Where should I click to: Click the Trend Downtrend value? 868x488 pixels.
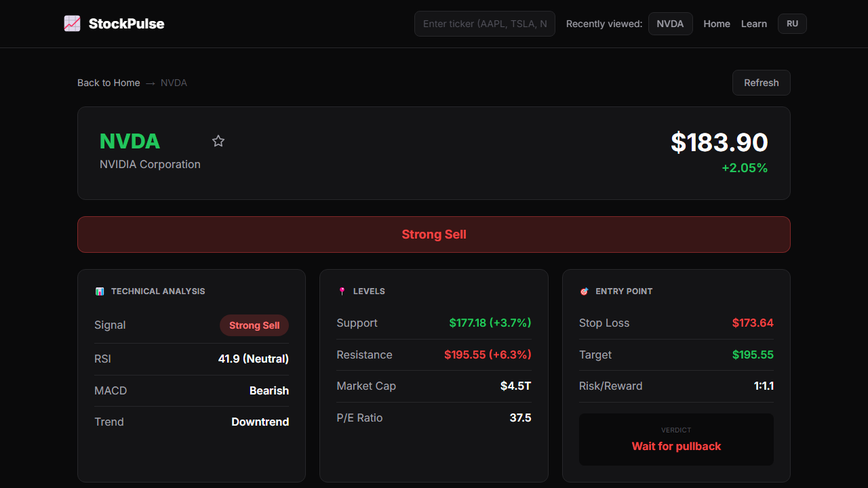pyautogui.click(x=260, y=422)
